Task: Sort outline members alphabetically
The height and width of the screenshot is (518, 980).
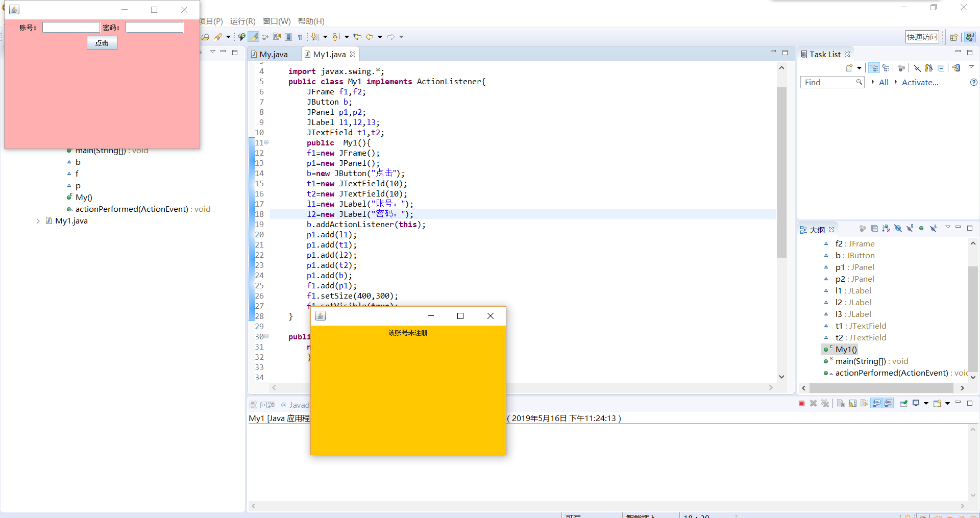Action: point(886,229)
